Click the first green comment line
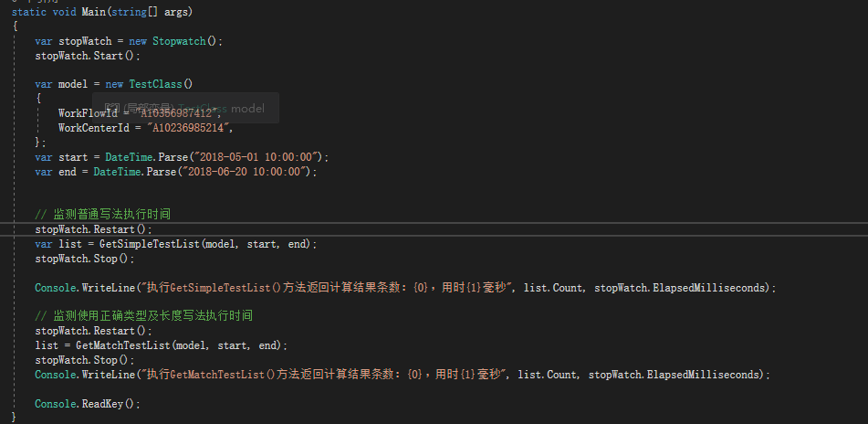Screen dimensions: 868x424 [x=102, y=214]
